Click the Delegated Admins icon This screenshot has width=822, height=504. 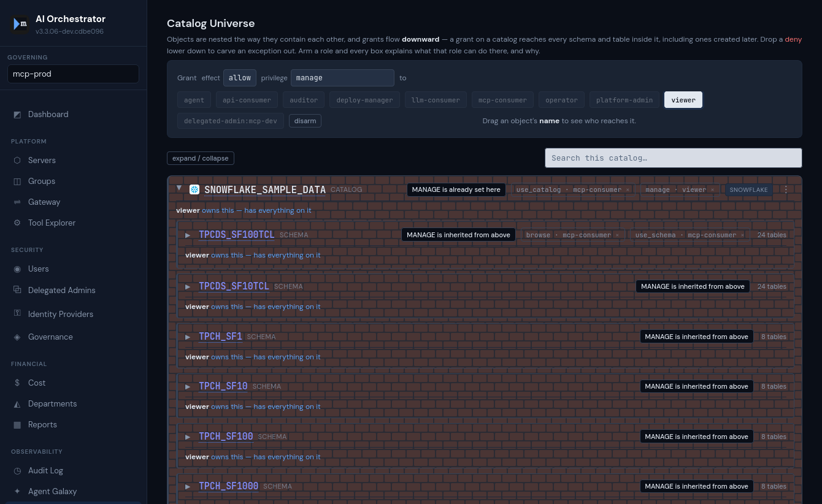pos(17,290)
